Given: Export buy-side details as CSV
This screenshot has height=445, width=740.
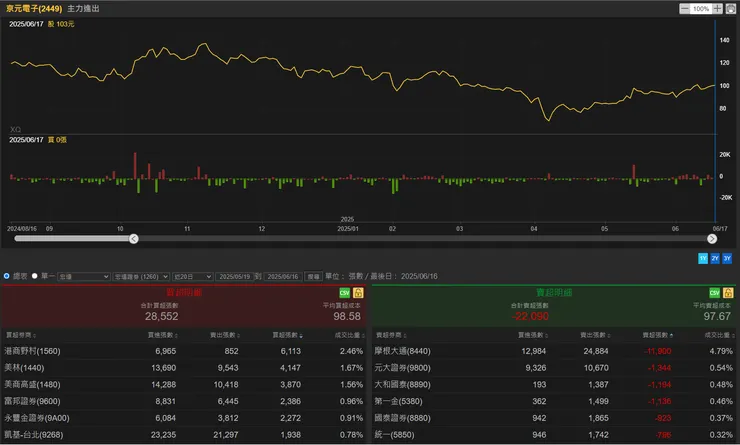Looking at the screenshot, I should point(344,292).
